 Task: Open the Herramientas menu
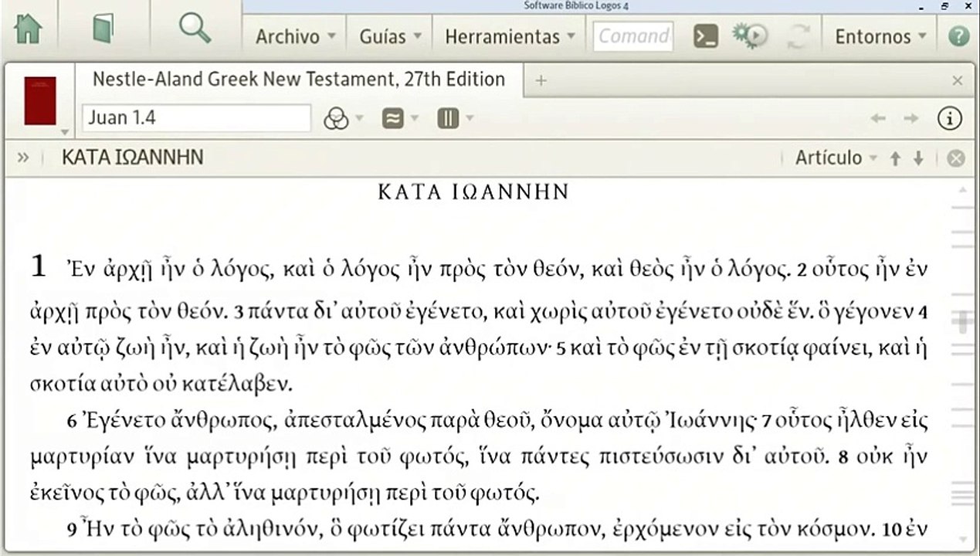coord(510,36)
